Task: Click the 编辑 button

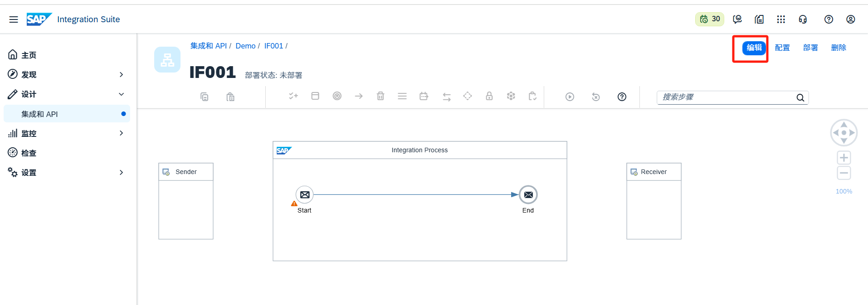Action: (x=754, y=48)
